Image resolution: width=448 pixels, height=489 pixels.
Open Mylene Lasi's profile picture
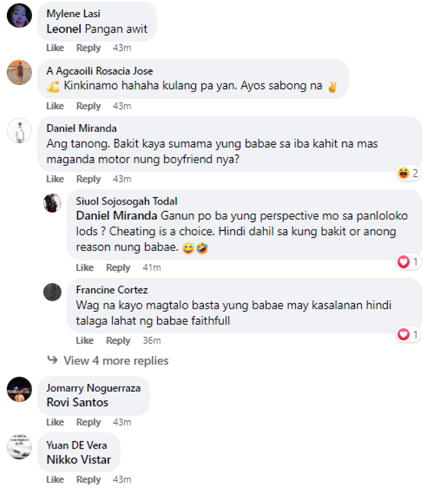point(19,16)
